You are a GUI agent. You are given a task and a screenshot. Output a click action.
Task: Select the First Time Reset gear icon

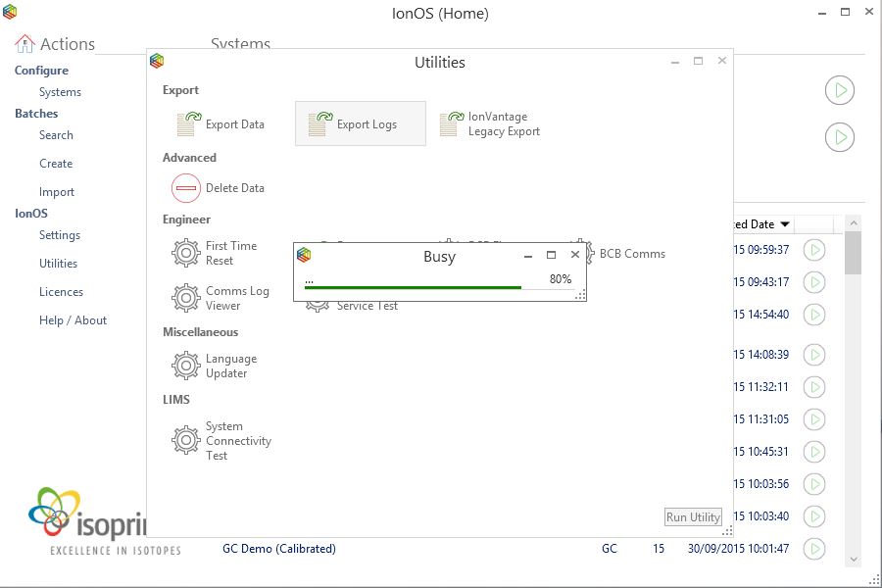(186, 254)
